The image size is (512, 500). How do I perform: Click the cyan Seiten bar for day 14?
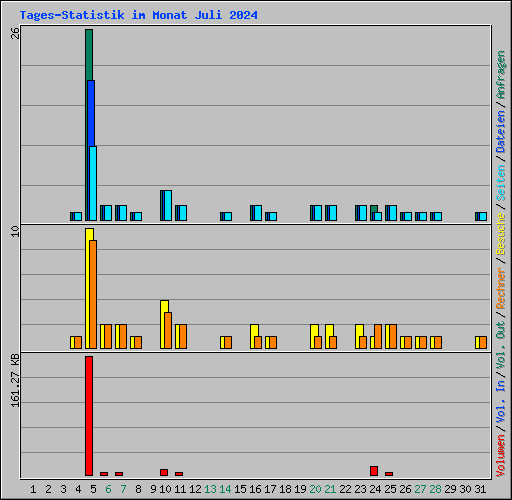pyautogui.click(x=228, y=216)
